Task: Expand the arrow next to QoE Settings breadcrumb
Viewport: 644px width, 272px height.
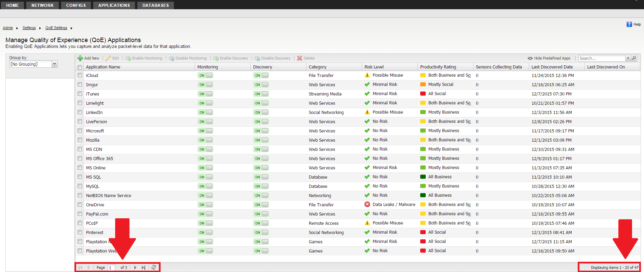Action: tap(71, 28)
